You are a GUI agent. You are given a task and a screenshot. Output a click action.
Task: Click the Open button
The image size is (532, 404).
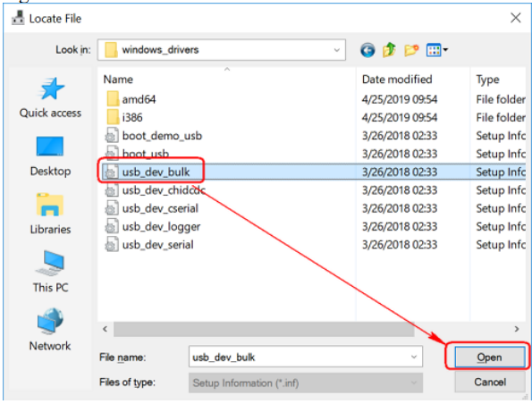489,357
